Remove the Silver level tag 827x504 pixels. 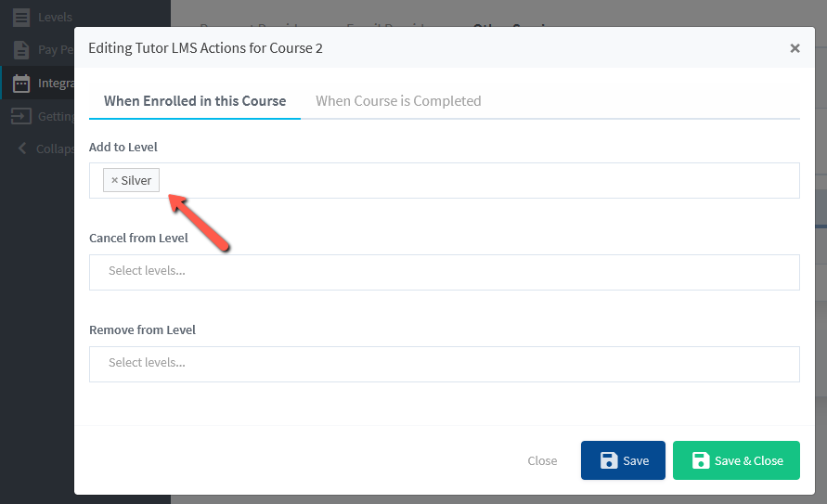(114, 180)
